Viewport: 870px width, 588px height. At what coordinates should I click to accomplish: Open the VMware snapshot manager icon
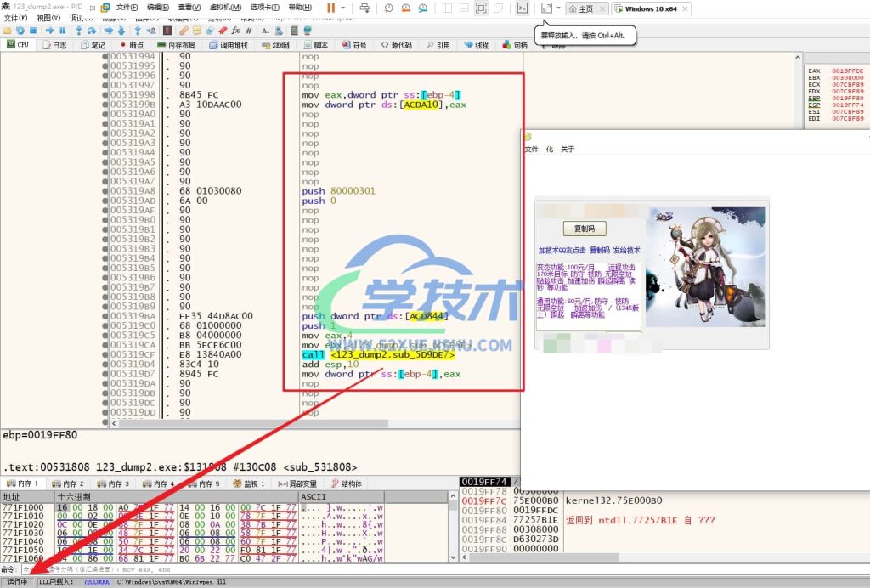point(423,8)
